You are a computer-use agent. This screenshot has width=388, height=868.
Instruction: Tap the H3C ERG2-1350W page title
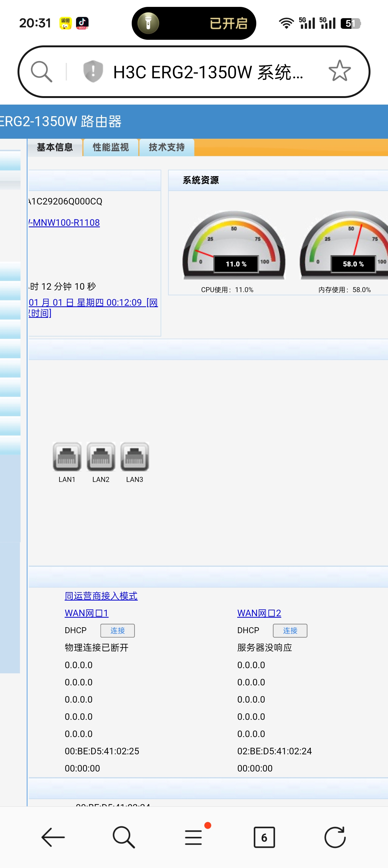tap(208, 72)
